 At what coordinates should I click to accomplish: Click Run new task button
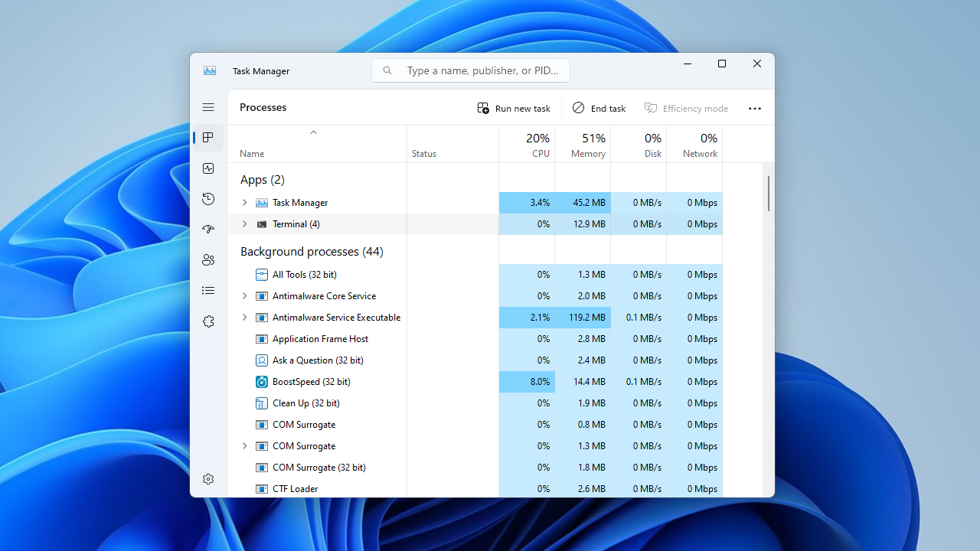(x=514, y=109)
